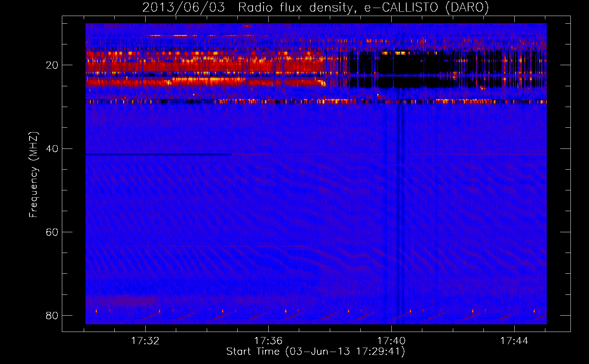Click the '20' frequency tick label
This screenshot has width=589, height=364.
(52, 66)
